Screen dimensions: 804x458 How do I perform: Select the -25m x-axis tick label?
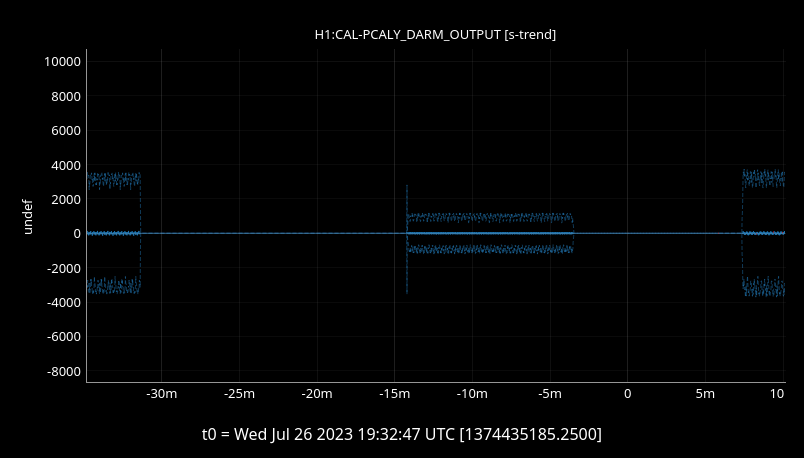coord(239,394)
